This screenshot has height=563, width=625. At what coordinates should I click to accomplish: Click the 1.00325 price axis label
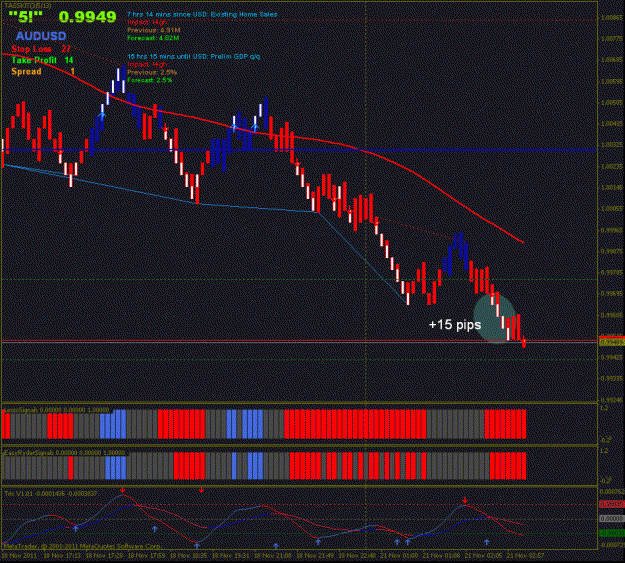[x=612, y=145]
